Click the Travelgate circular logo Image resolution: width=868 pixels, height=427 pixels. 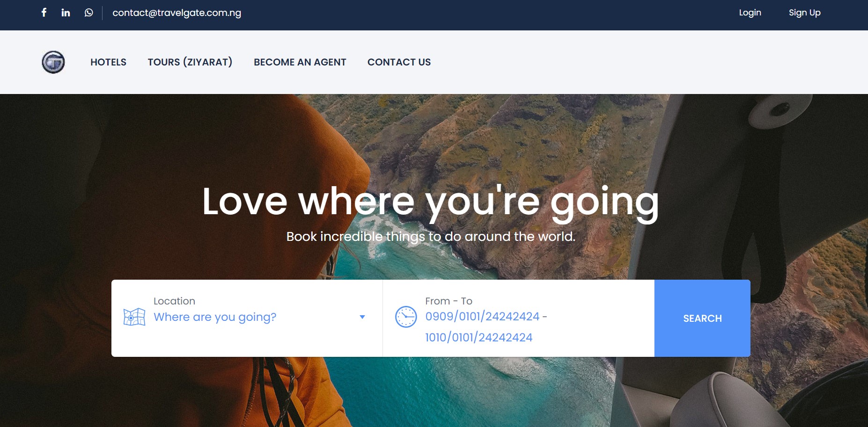(53, 62)
